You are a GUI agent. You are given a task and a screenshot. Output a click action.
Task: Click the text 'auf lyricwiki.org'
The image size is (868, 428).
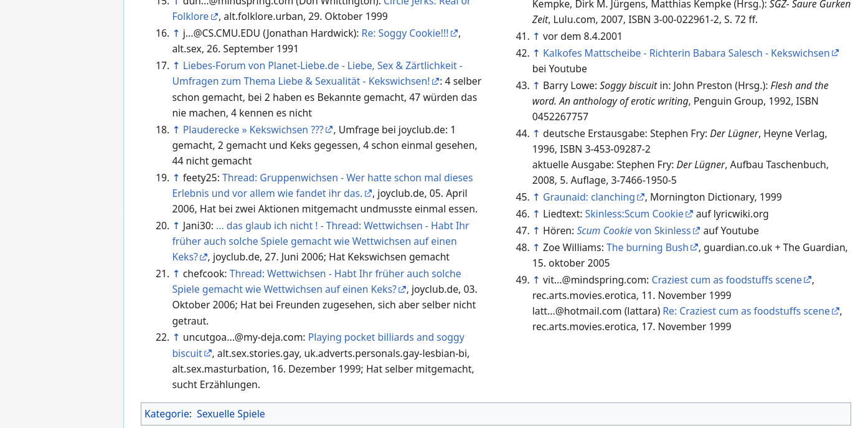pos(732,214)
